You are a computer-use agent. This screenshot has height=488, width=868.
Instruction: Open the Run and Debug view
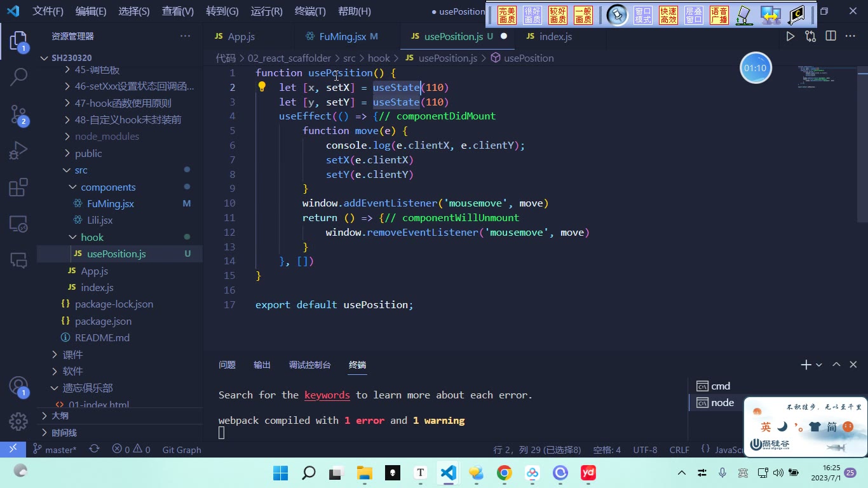click(x=18, y=151)
